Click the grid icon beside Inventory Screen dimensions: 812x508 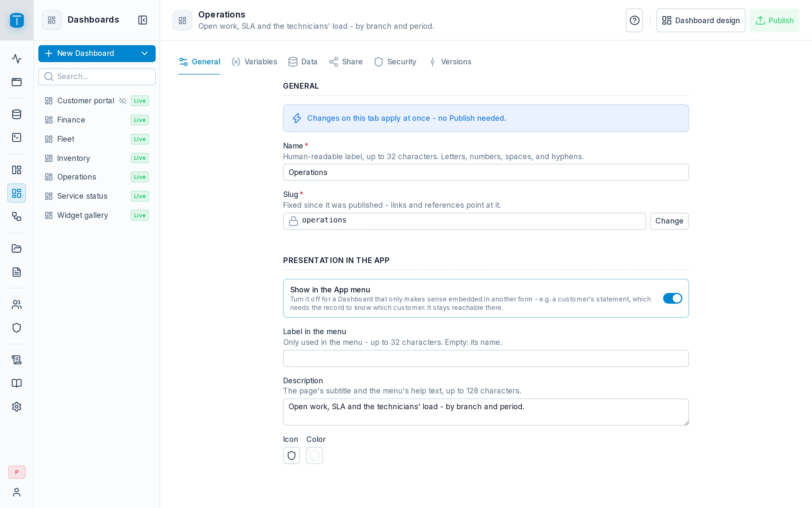tap(49, 158)
